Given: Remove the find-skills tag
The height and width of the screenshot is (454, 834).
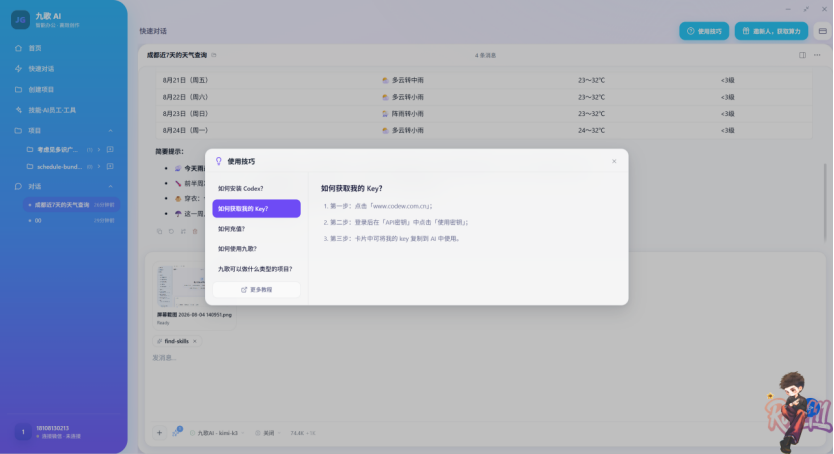Looking at the screenshot, I should [x=195, y=341].
